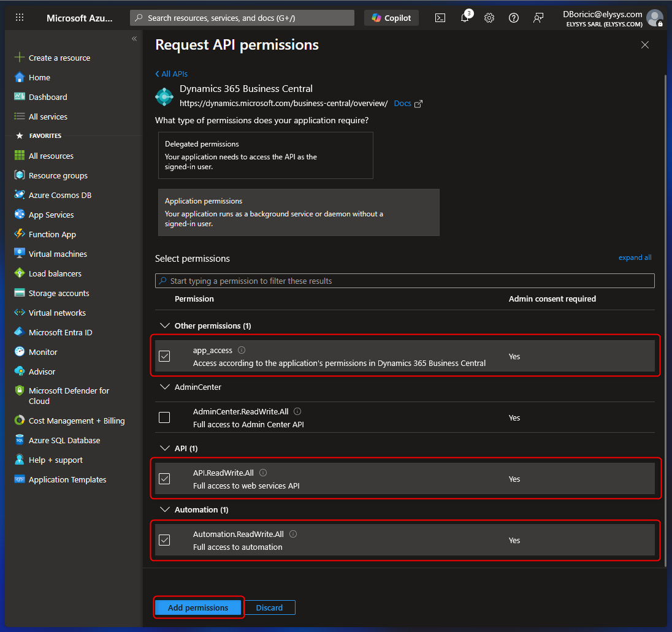
Task: Uncheck the app_access permission checkbox
Action: point(164,356)
